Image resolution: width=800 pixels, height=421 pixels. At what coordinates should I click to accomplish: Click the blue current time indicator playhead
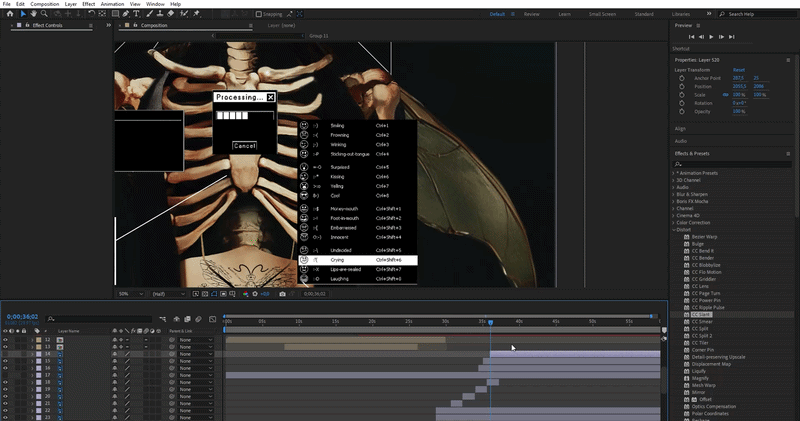[x=490, y=323]
